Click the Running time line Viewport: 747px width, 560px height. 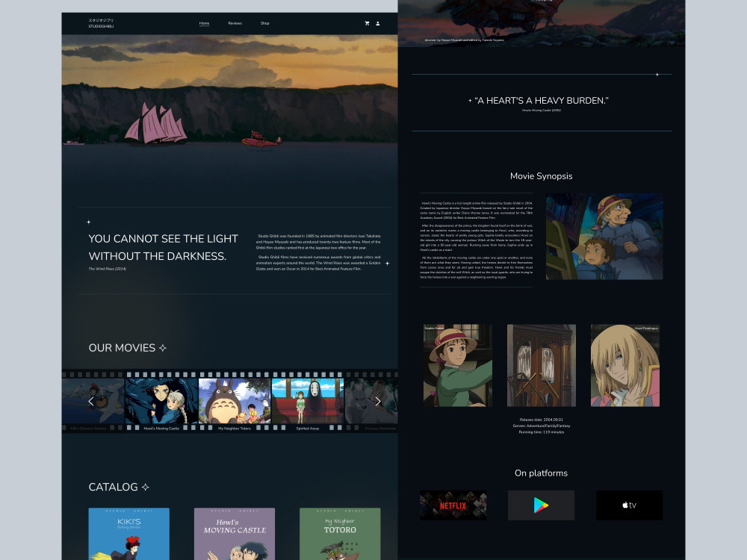click(541, 432)
